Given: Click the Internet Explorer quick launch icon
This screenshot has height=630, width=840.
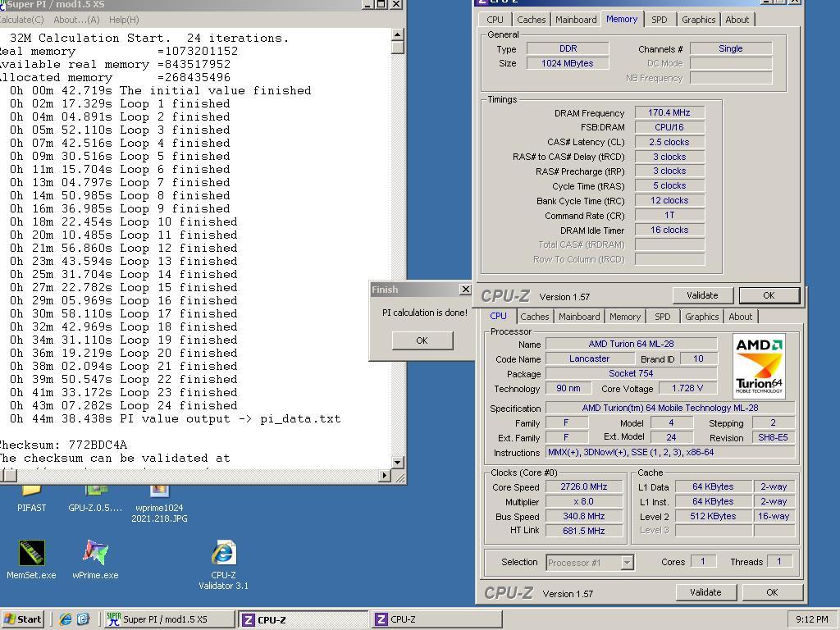Looking at the screenshot, I should [x=66, y=619].
